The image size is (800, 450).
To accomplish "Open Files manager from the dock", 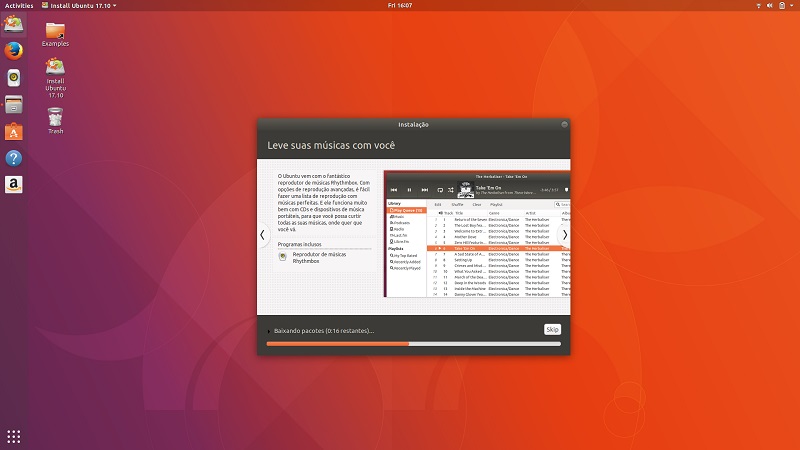I will 14,105.
